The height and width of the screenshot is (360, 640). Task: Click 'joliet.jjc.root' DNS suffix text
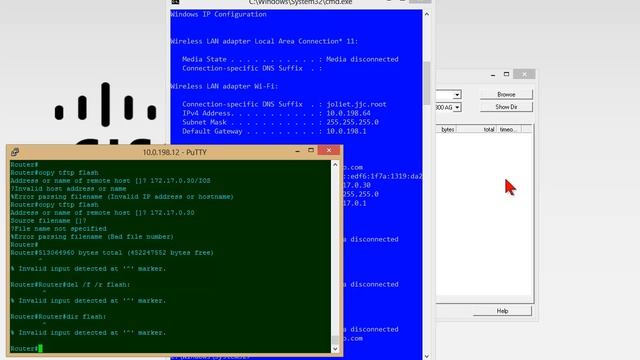(x=356, y=104)
